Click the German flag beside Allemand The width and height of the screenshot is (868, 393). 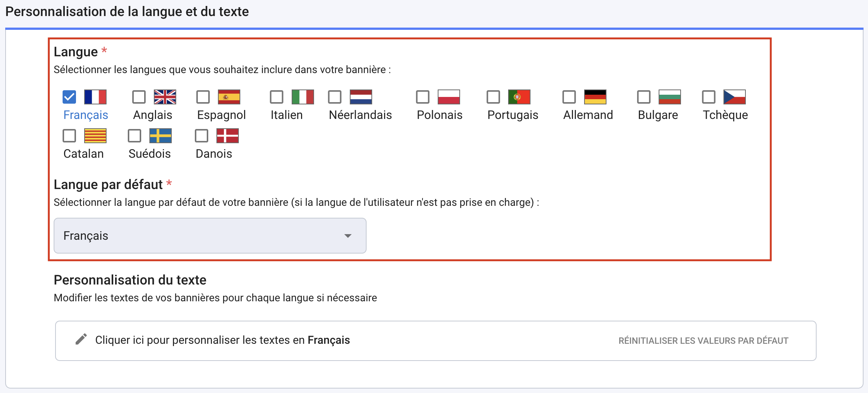(595, 97)
